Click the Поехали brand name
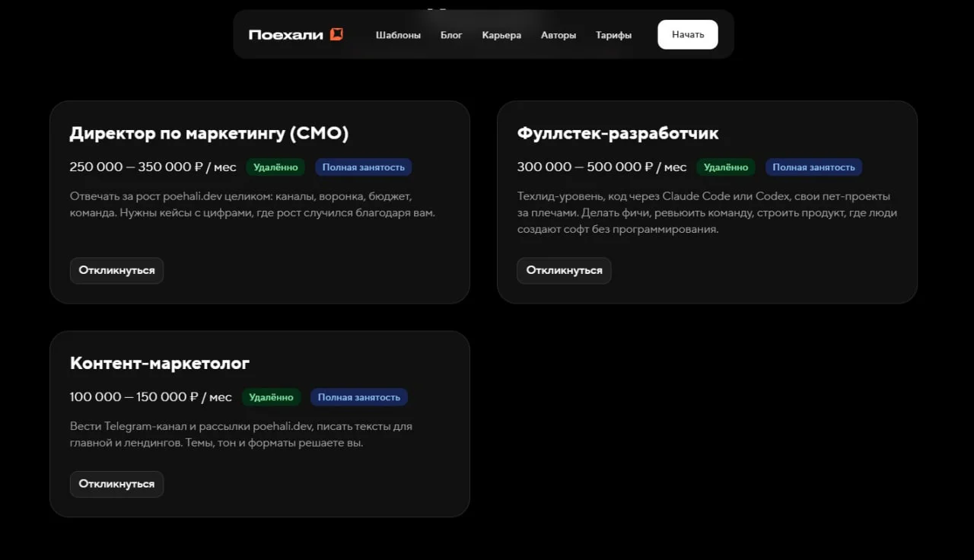This screenshot has height=560, width=974. [x=286, y=34]
